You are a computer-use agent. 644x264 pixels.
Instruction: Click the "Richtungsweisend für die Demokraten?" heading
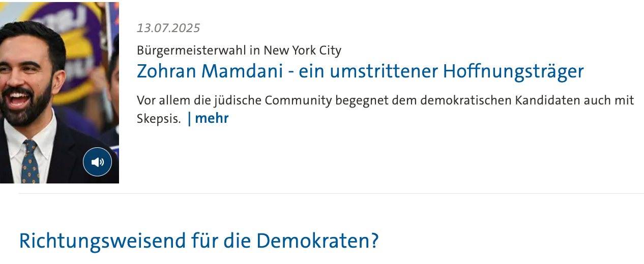pyautogui.click(x=199, y=241)
